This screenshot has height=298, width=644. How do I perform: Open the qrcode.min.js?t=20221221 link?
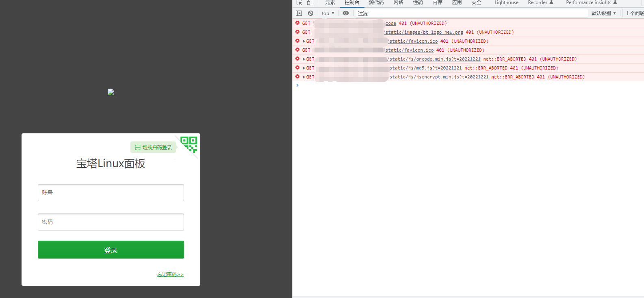[x=434, y=59]
